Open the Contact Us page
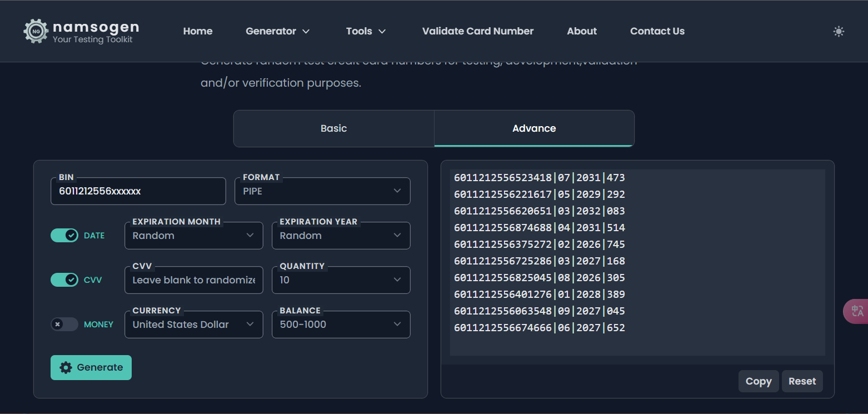This screenshot has height=414, width=868. [x=657, y=31]
